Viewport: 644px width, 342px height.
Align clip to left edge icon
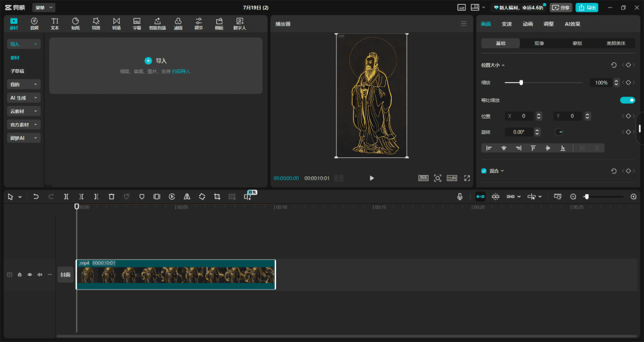coord(489,148)
